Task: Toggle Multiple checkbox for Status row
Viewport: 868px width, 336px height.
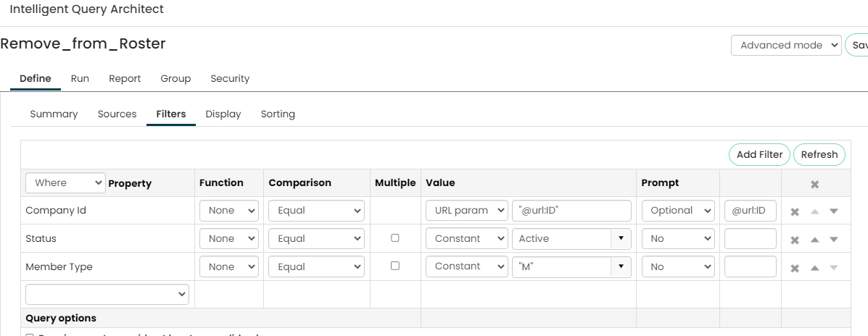Action: (x=395, y=238)
